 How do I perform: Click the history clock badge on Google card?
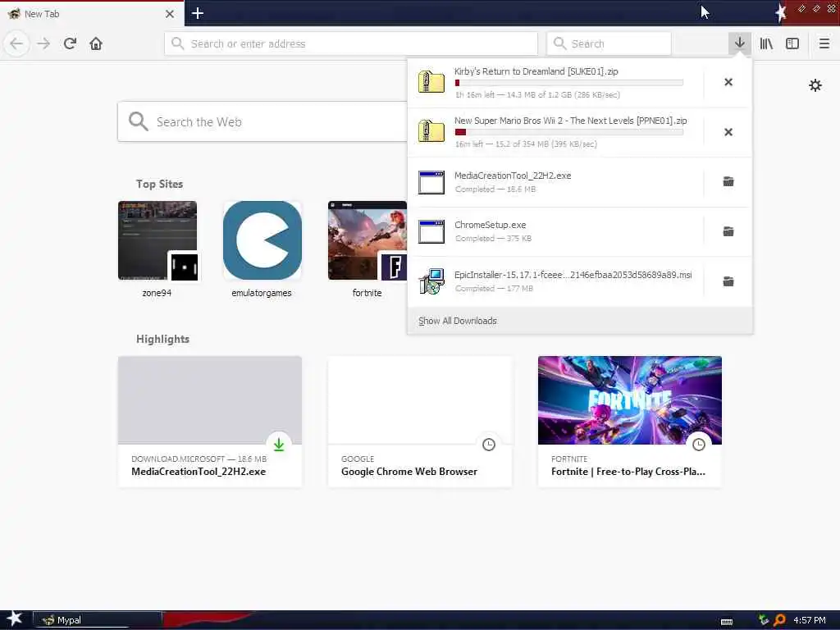point(489,444)
